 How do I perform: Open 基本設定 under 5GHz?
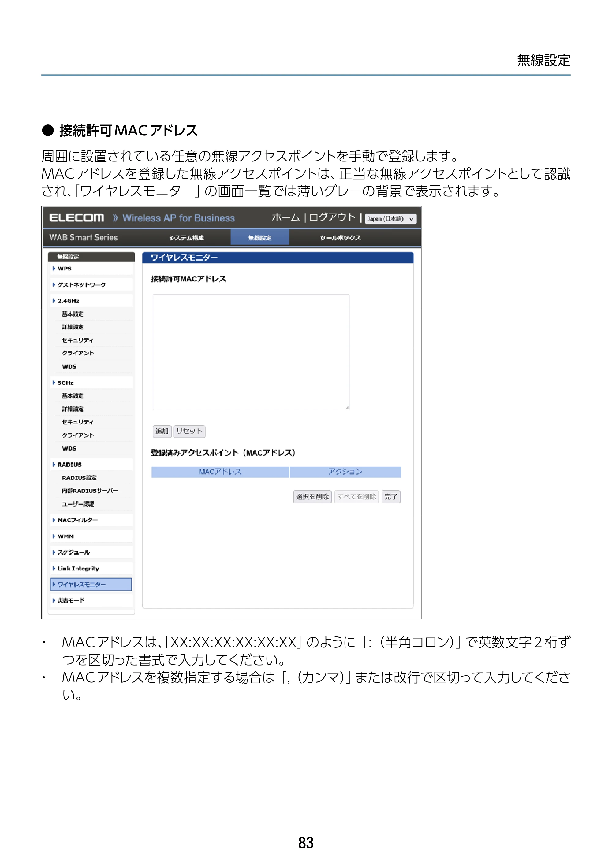click(x=73, y=395)
